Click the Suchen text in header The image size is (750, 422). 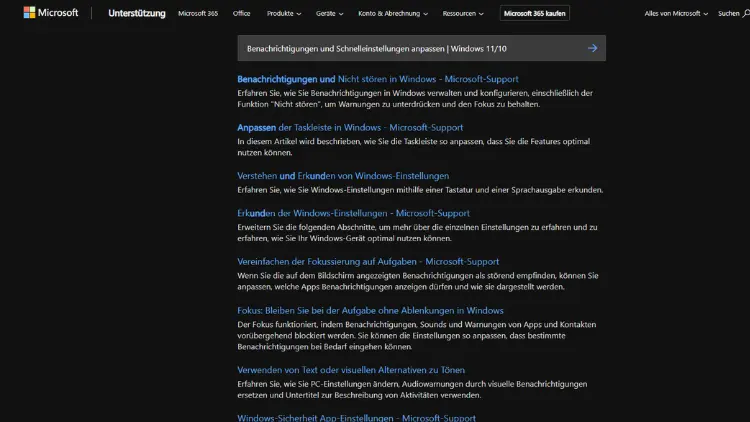tap(728, 13)
